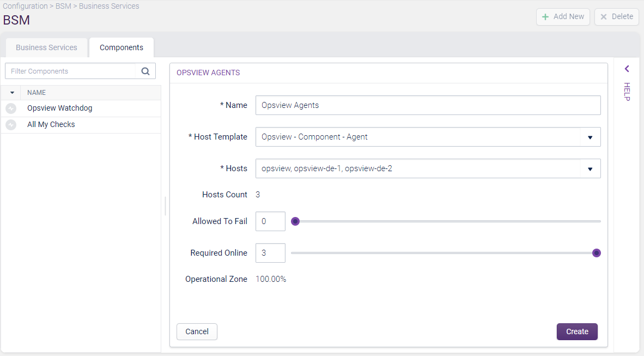Click the OPSVIEW AGENTS panel title
Viewport: 644px width, 356px height.
[208, 73]
